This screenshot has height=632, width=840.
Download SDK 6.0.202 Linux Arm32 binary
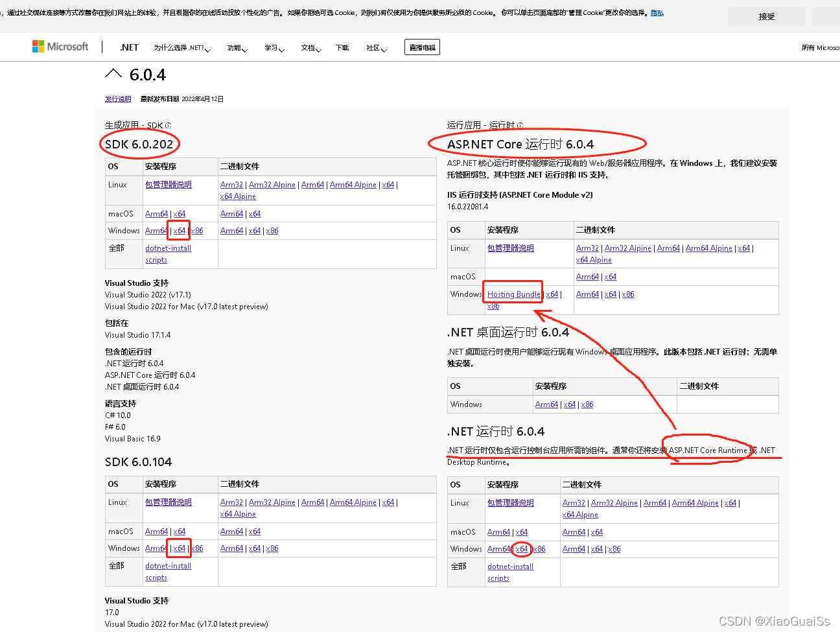[x=231, y=185]
